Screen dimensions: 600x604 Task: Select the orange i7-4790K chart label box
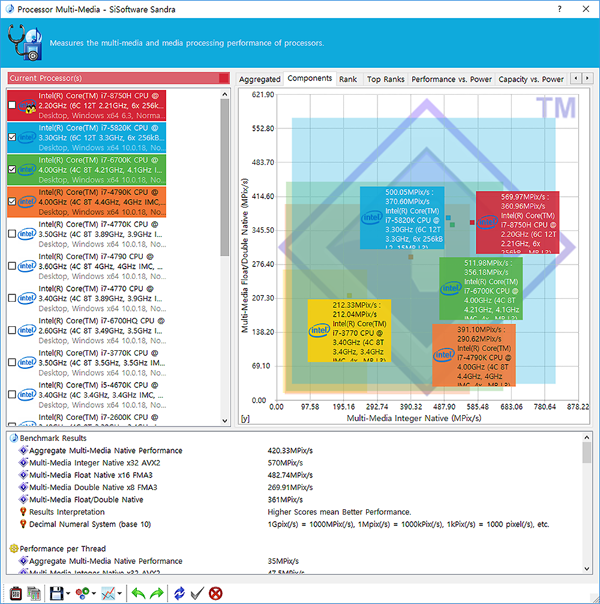pyautogui.click(x=474, y=355)
